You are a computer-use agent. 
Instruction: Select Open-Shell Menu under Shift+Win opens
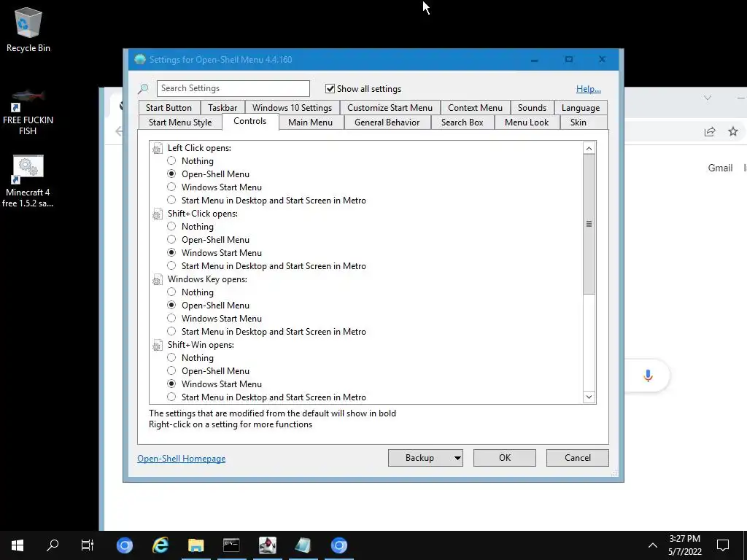click(171, 370)
